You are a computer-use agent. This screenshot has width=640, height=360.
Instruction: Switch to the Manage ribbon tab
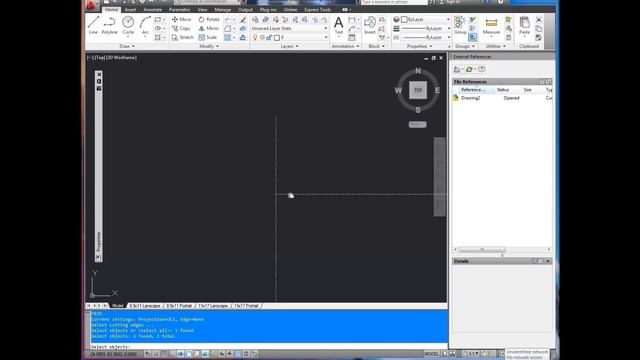tap(222, 9)
